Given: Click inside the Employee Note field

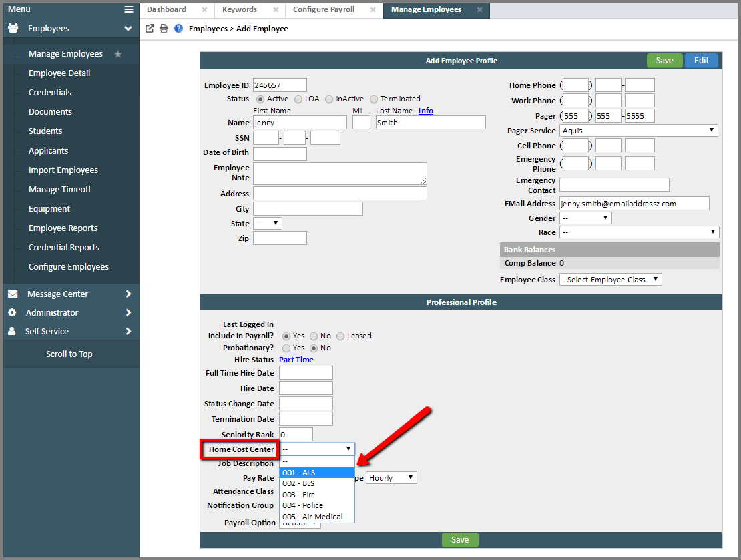Looking at the screenshot, I should click(x=340, y=174).
